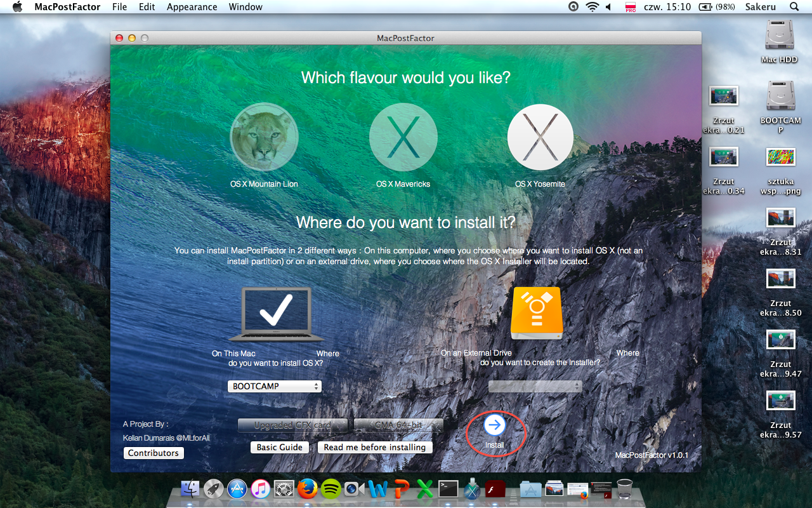This screenshot has height=508, width=812.
Task: Select the OS X Mountain Lion flavour icon
Action: pyautogui.click(x=264, y=138)
